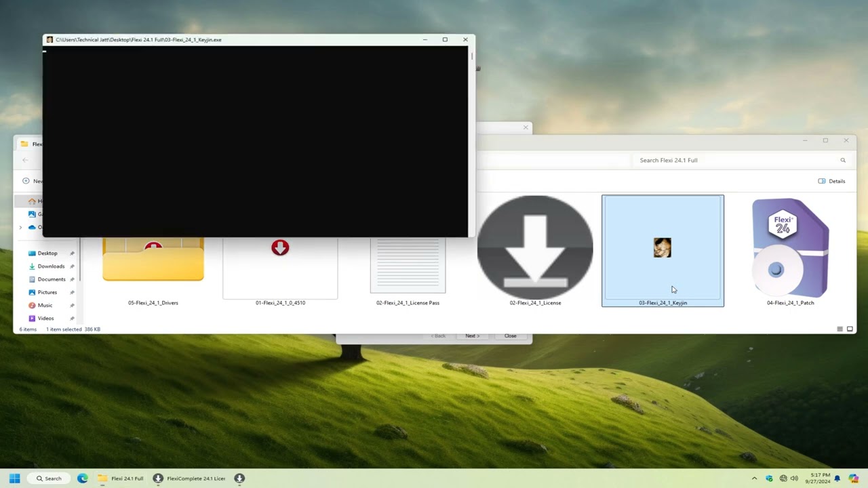868x488 pixels.
Task: Open network settings tray icon
Action: [783, 479]
